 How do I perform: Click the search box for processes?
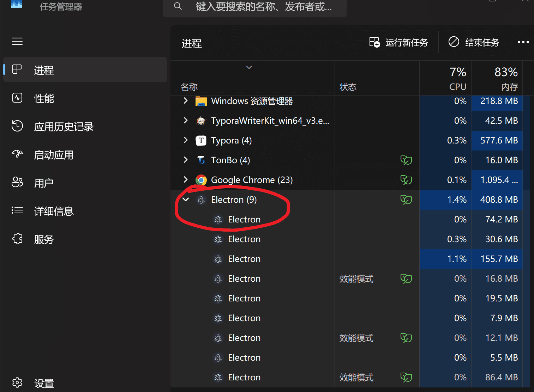coord(255,7)
